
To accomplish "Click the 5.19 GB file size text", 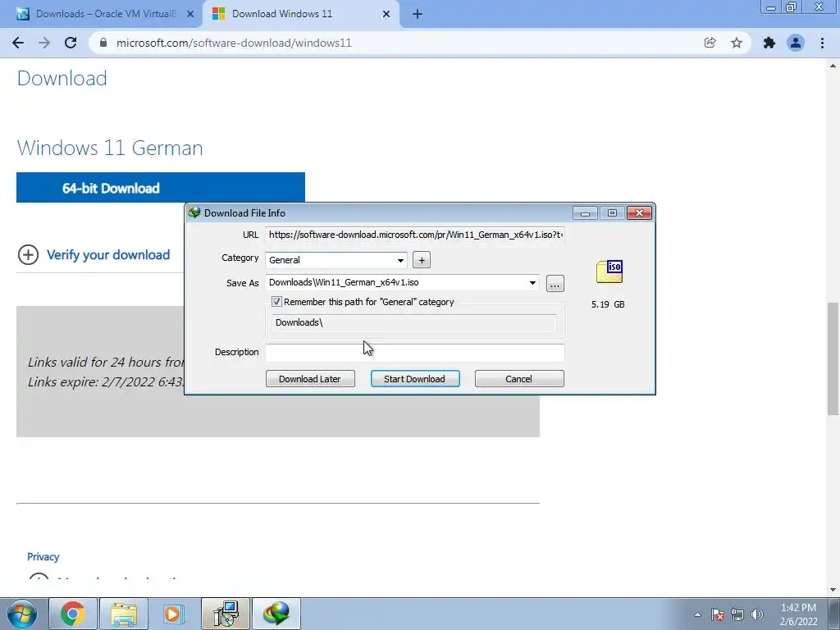I will 608,304.
